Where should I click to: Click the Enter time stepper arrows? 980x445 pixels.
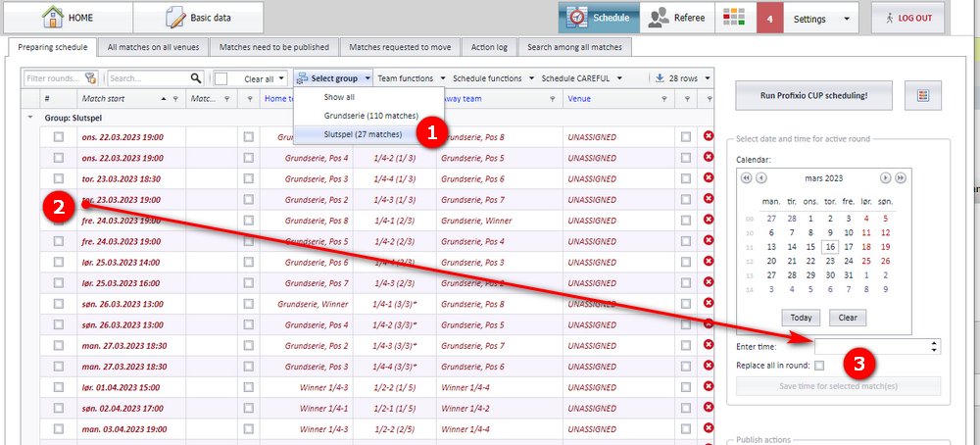[x=934, y=346]
